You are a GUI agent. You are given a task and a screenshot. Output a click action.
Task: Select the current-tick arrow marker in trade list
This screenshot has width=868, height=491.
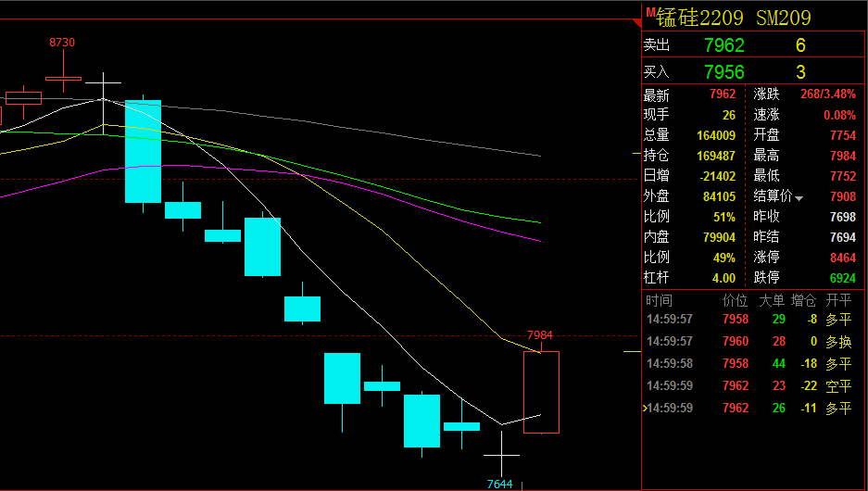click(644, 408)
